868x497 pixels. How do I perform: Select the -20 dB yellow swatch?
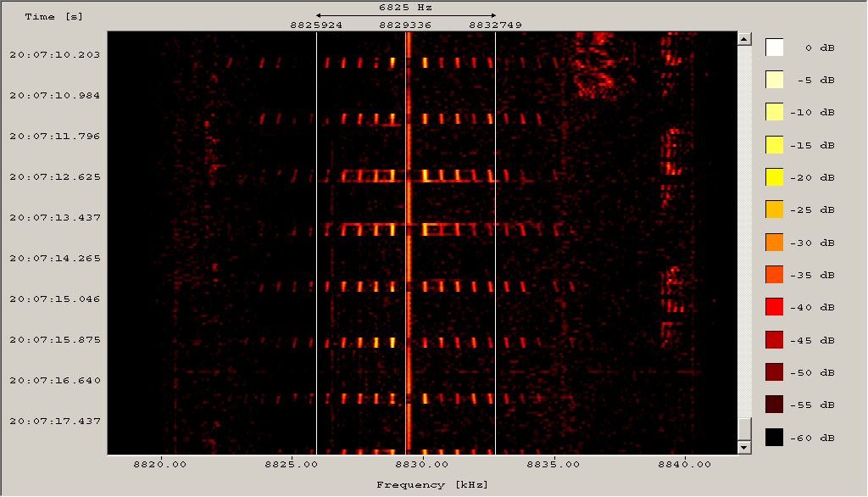775,176
